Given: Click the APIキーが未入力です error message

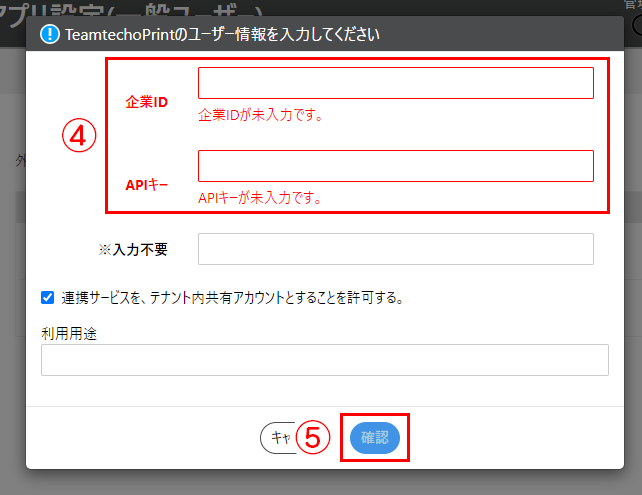Looking at the screenshot, I should point(260,198).
